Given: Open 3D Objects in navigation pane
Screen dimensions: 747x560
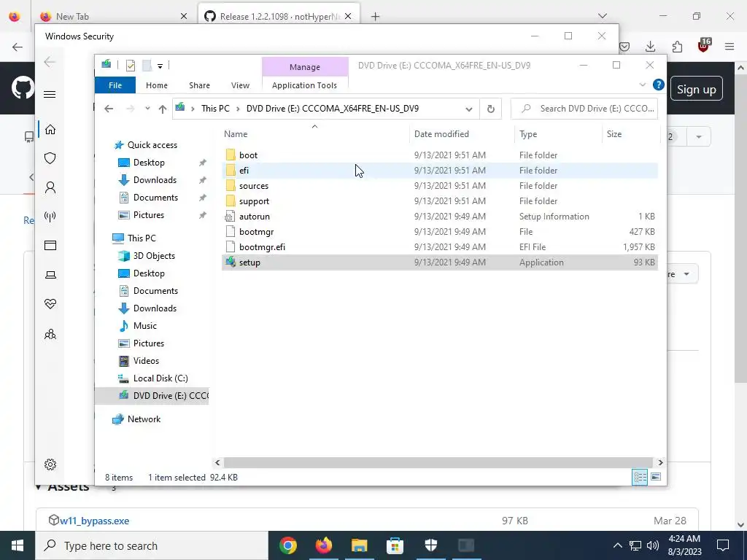Looking at the screenshot, I should 154,256.
